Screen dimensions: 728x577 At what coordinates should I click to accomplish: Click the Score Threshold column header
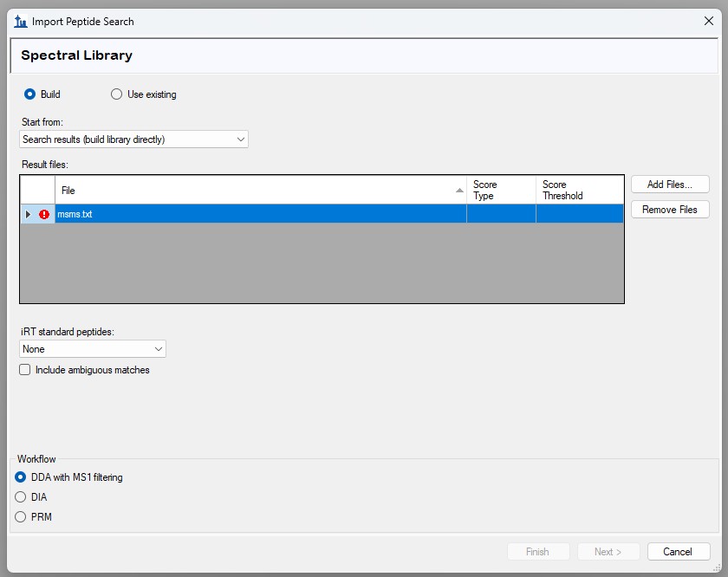(579, 190)
